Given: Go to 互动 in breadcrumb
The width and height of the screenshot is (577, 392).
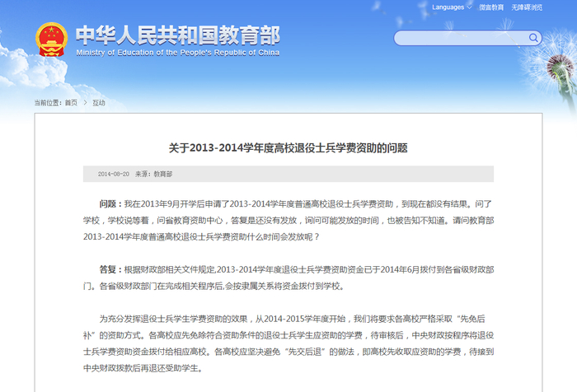Looking at the screenshot, I should 99,103.
